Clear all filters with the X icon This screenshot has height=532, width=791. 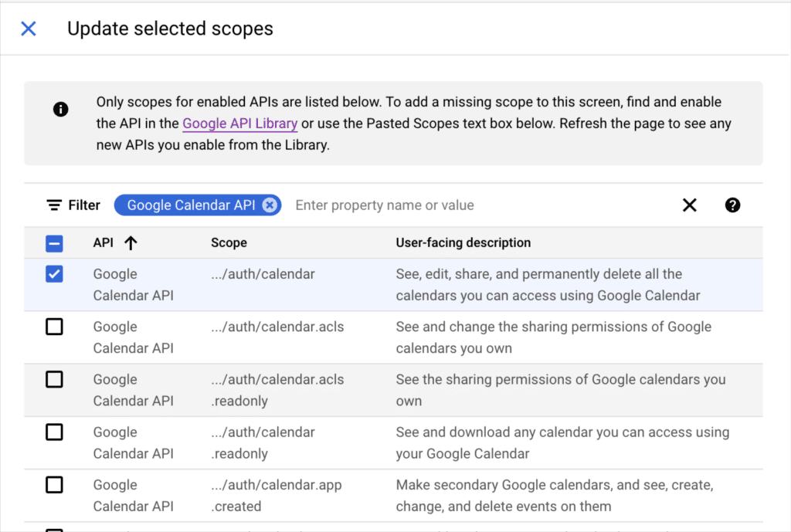pos(689,205)
